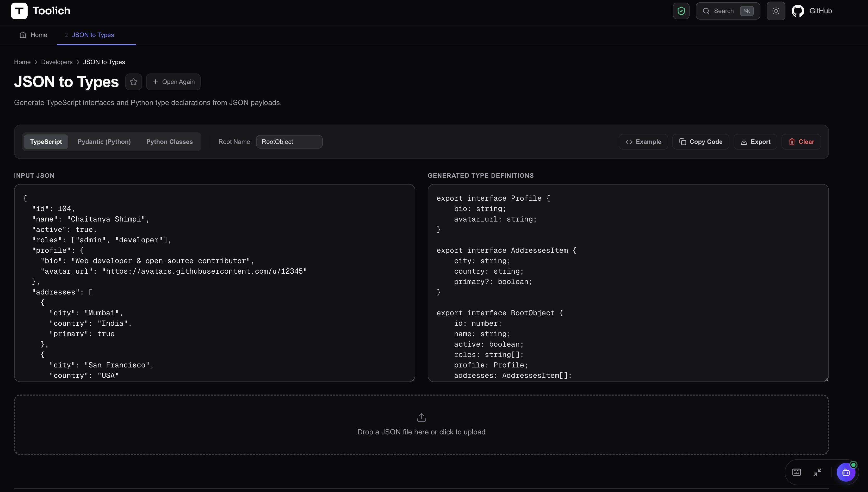Click the upload arrow icon in drop zone
This screenshot has height=492, width=868.
pyautogui.click(x=421, y=418)
